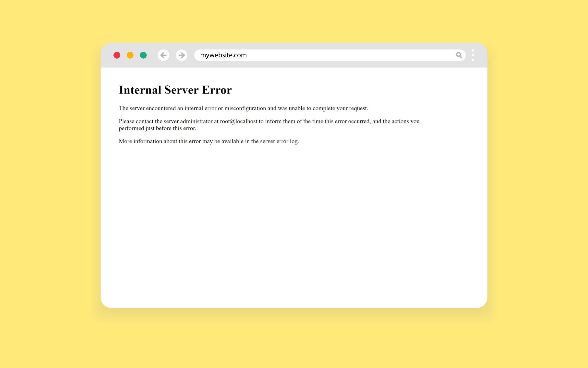Click the red close window dot
Screen dimensions: 588x368
click(117, 55)
